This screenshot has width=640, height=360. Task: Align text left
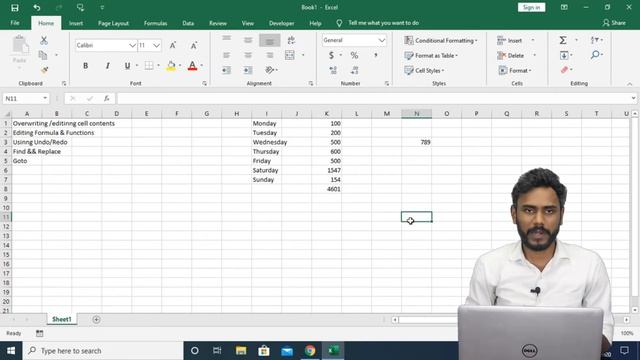(227, 55)
